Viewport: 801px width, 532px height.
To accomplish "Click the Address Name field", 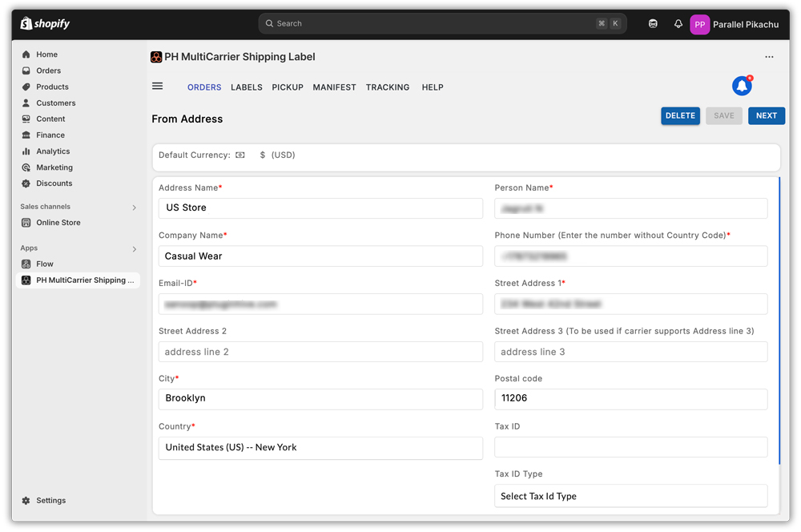I will point(320,208).
